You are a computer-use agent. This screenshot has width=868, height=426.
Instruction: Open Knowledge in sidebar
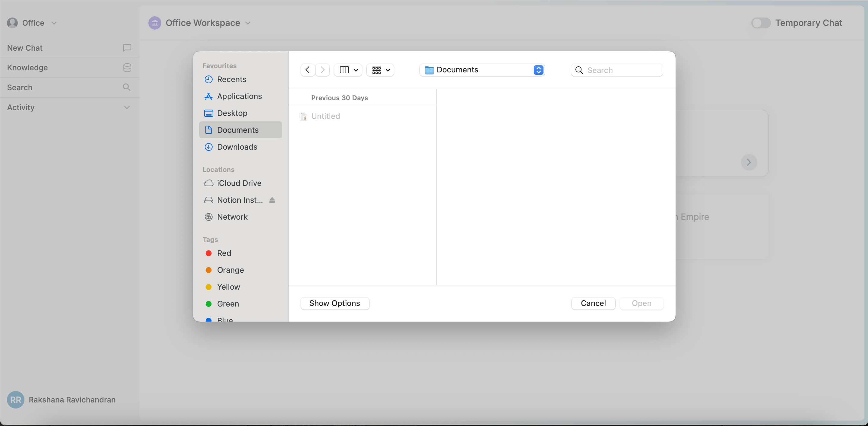[x=69, y=67]
